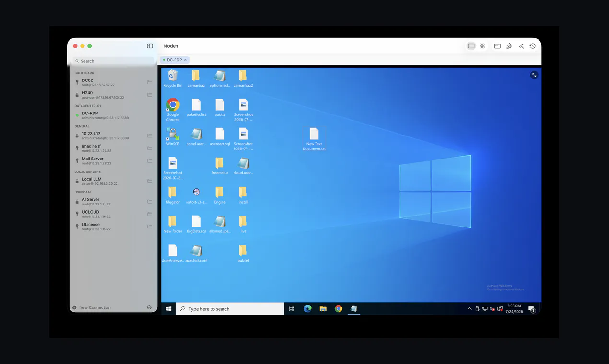This screenshot has height=364, width=609.
Task: Select the freeradius folder
Action: (x=220, y=166)
